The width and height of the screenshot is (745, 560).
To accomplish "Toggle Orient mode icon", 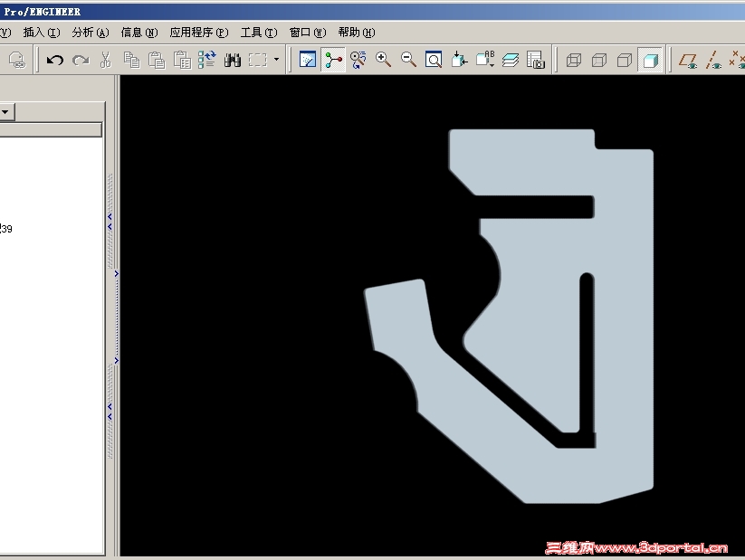I will 358,60.
